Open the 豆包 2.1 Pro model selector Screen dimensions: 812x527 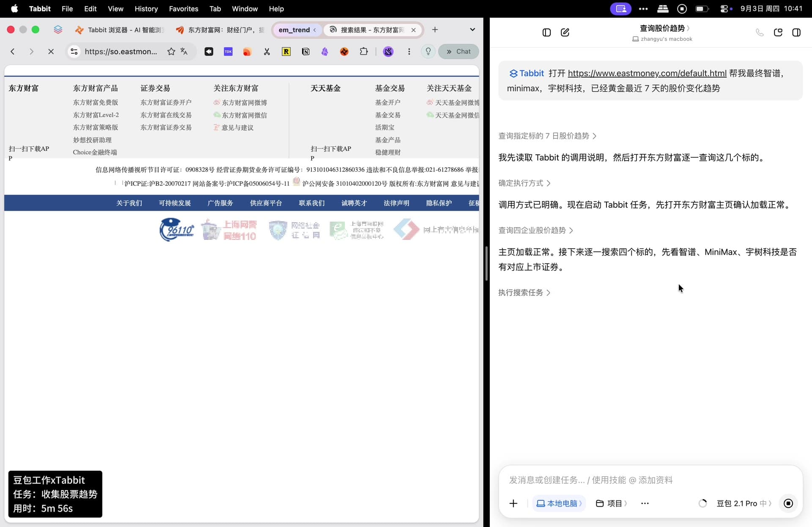tap(744, 503)
